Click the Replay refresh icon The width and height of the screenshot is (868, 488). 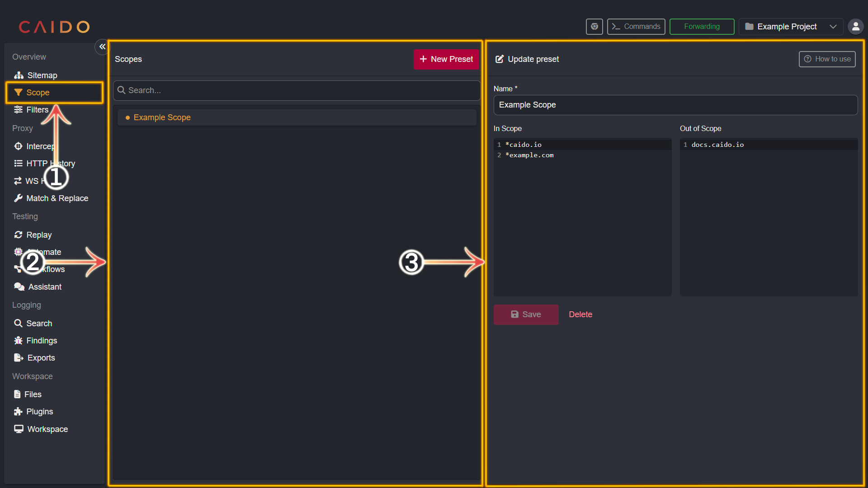point(18,235)
